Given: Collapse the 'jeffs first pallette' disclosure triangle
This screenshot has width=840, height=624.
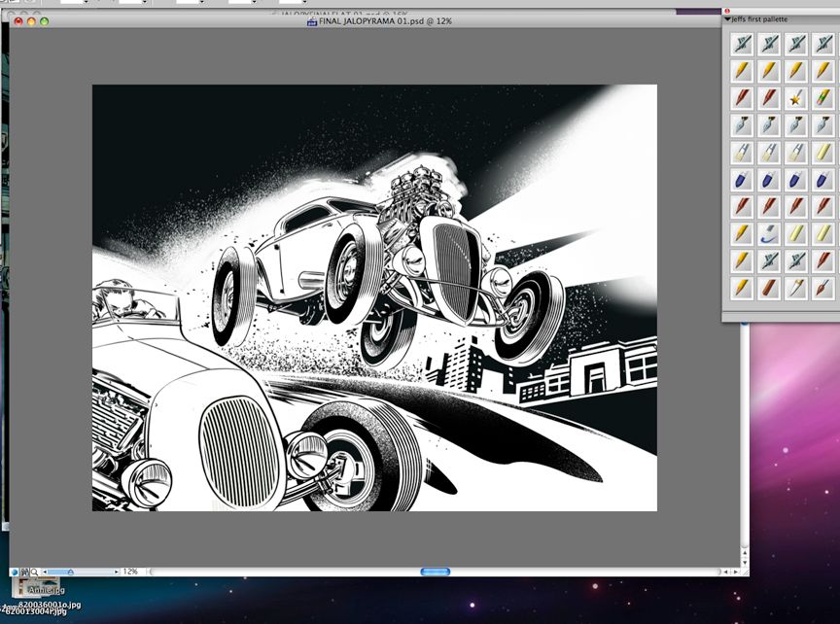Looking at the screenshot, I should pyautogui.click(x=727, y=19).
